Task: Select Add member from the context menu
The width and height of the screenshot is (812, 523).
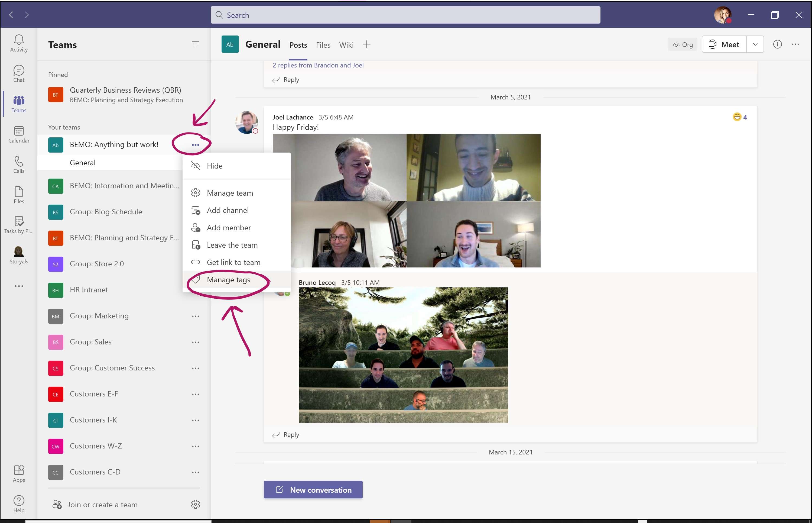Action: pos(237,228)
